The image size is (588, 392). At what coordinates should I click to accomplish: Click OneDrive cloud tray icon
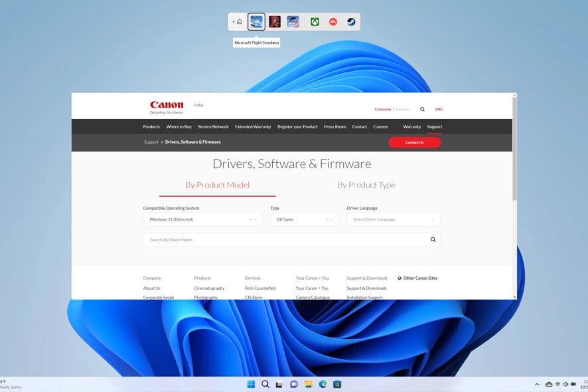549,385
